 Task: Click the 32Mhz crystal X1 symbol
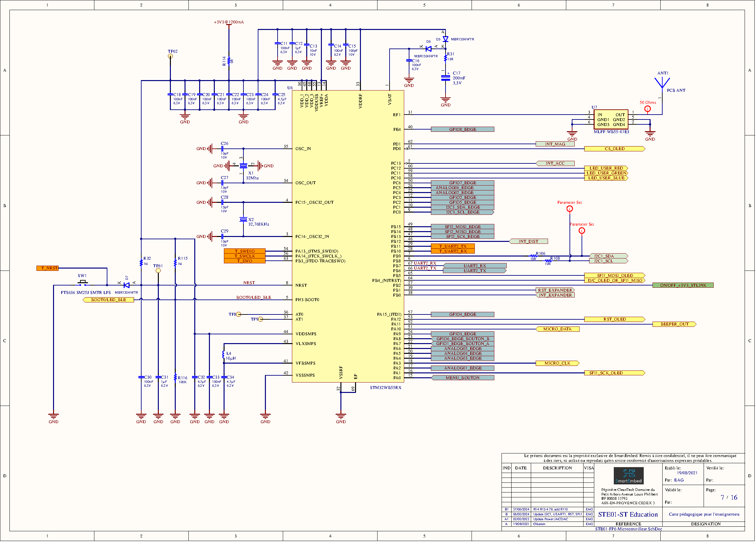(x=244, y=166)
